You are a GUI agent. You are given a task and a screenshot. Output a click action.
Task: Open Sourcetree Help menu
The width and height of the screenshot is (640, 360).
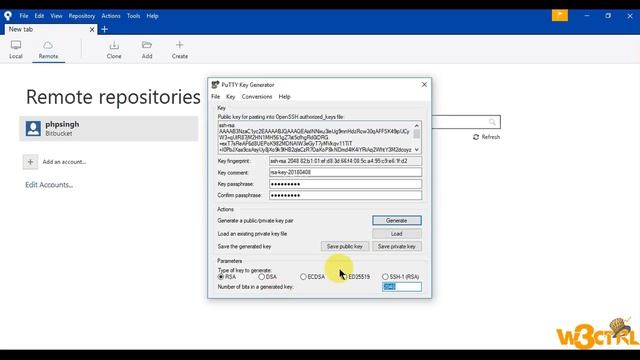[152, 16]
